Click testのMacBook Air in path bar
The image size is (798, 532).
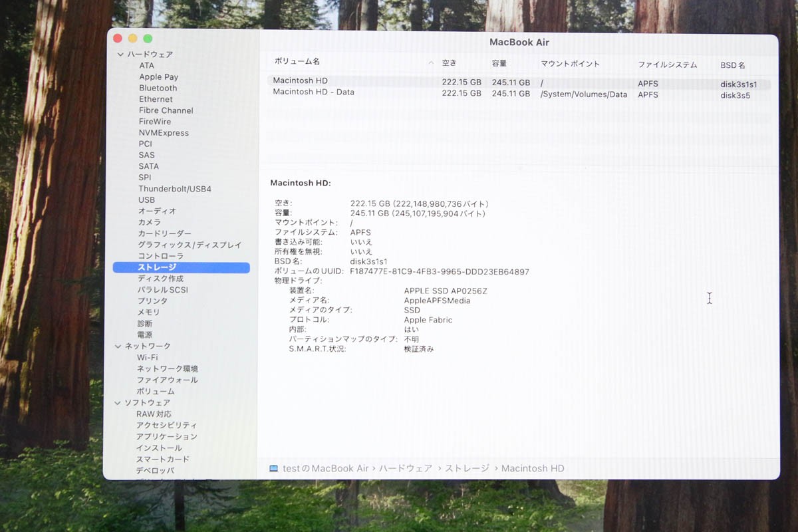[x=325, y=468]
